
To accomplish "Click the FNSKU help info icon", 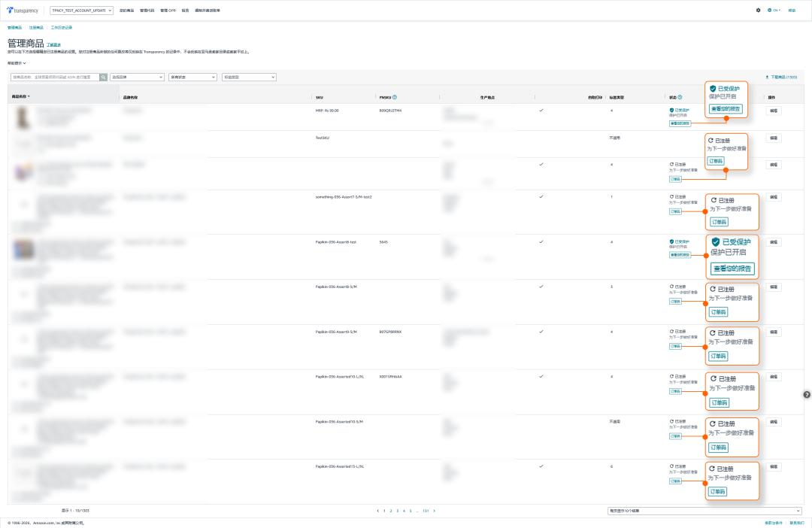I will point(395,97).
